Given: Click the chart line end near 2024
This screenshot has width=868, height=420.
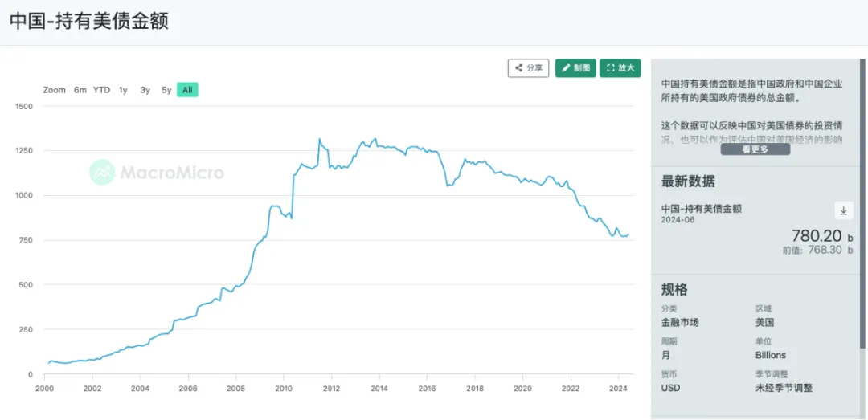Looking at the screenshot, I should coord(628,234).
